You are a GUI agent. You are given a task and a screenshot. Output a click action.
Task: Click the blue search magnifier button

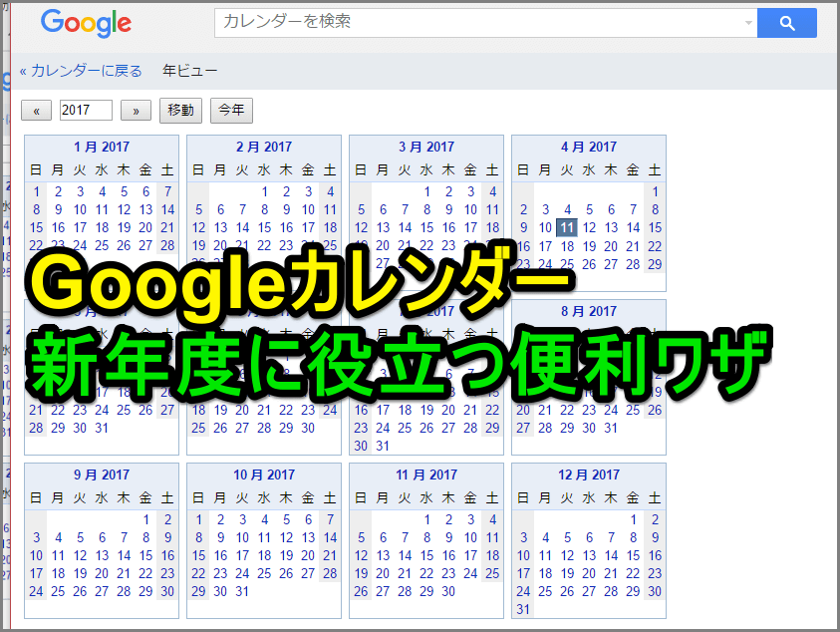point(786,23)
